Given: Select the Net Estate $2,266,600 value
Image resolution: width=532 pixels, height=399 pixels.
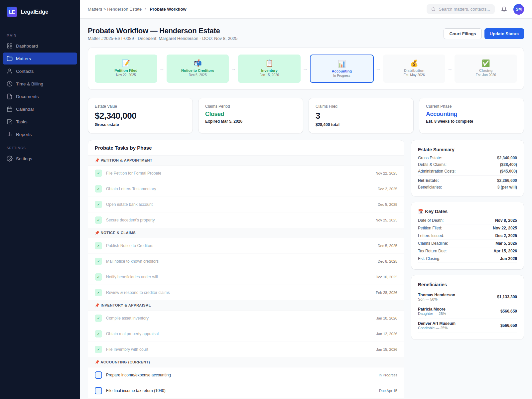Looking at the screenshot, I should click(507, 181).
